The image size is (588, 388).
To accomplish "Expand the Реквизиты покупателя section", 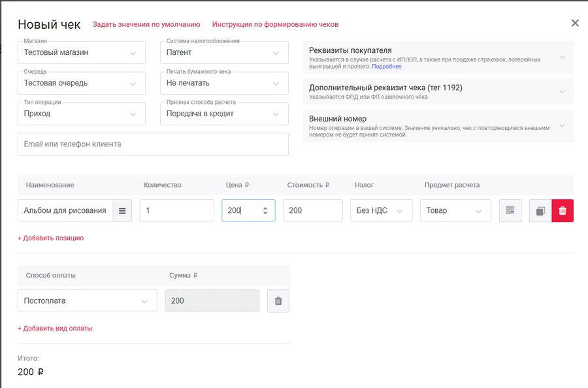I will pos(438,57).
